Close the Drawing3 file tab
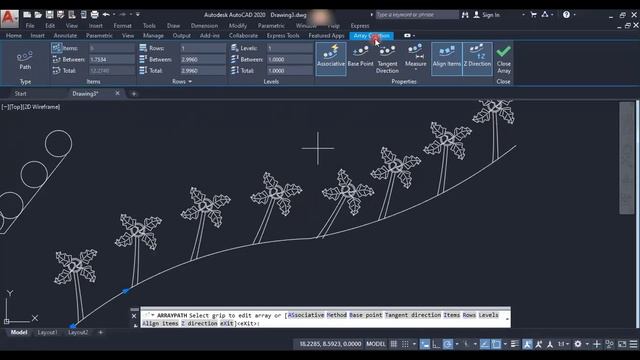The image size is (640, 360). (118, 93)
